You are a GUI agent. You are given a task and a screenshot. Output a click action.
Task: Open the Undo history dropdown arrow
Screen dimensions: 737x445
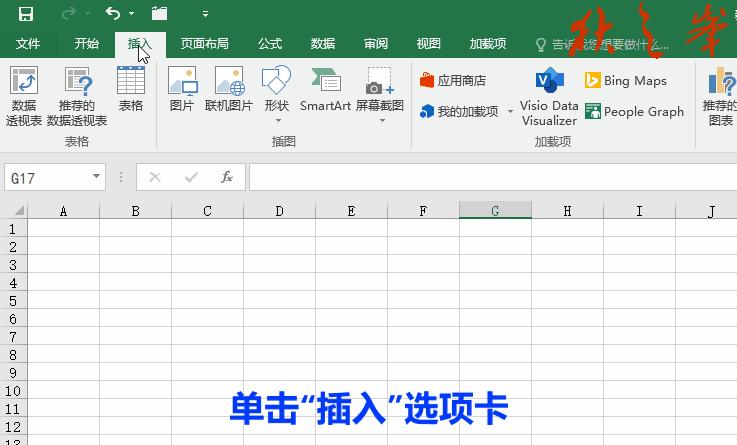pos(132,14)
